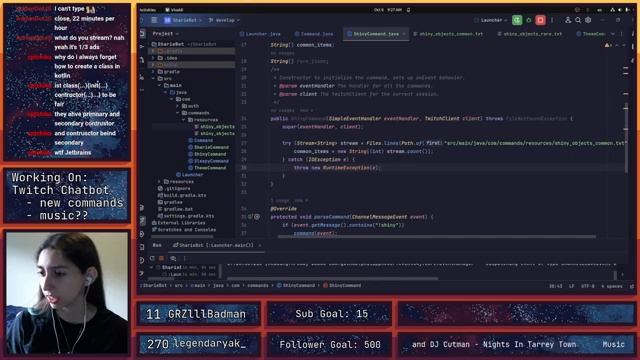The height and width of the screenshot is (360, 640).
Task: Select SleepyCommand class in tree
Action: click(208, 161)
